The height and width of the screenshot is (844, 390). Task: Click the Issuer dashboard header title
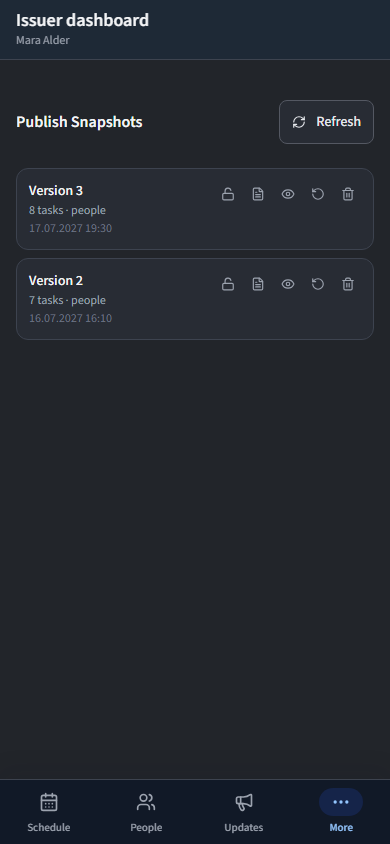(82, 20)
